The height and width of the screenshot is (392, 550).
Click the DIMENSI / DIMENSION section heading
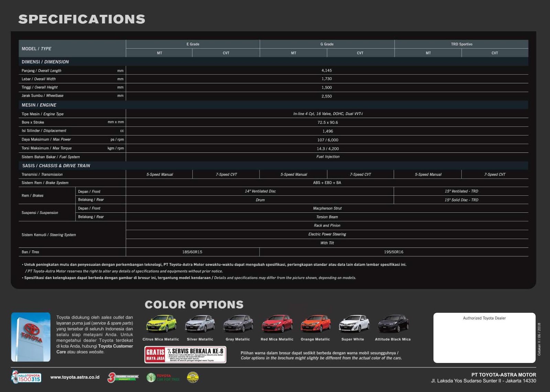point(45,62)
